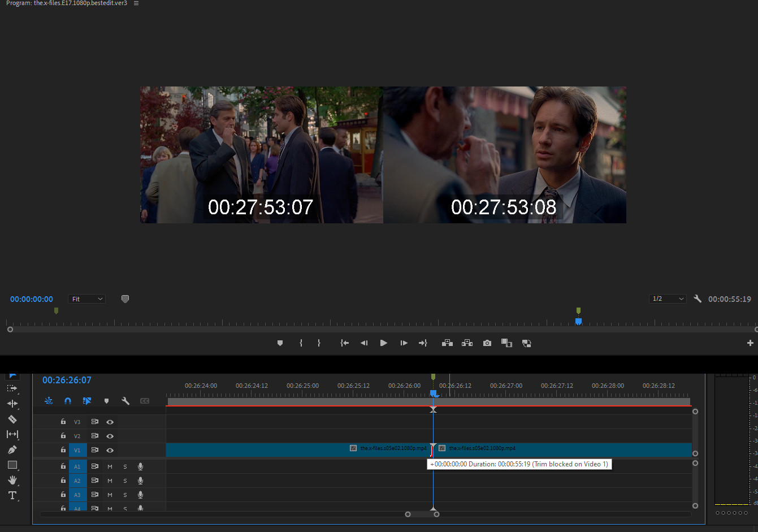Toggle V2 track output eye

pyautogui.click(x=110, y=436)
